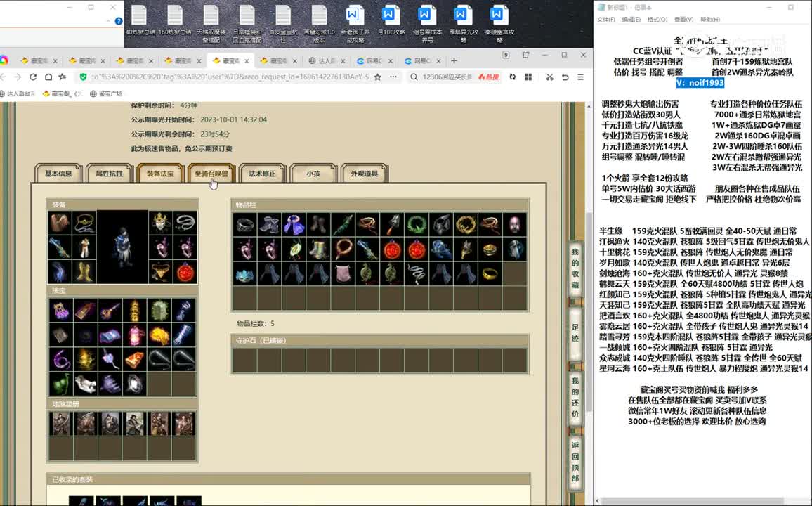
Task: Select the equipped golden helmet mask
Action: (161, 223)
